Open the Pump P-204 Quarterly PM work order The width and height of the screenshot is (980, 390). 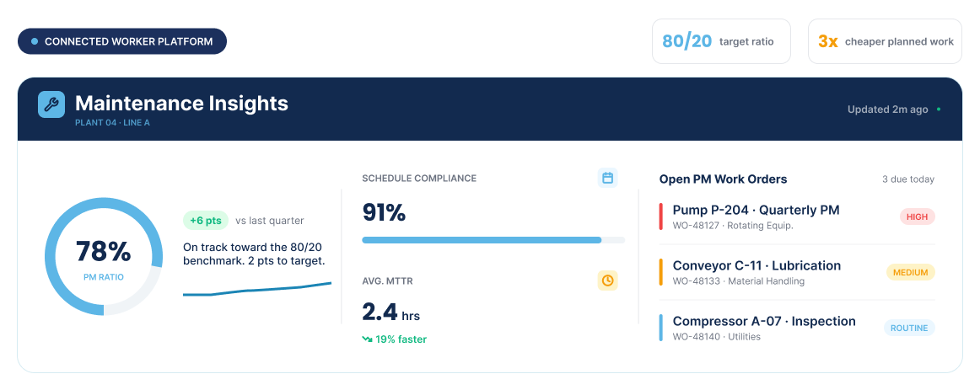point(797,216)
